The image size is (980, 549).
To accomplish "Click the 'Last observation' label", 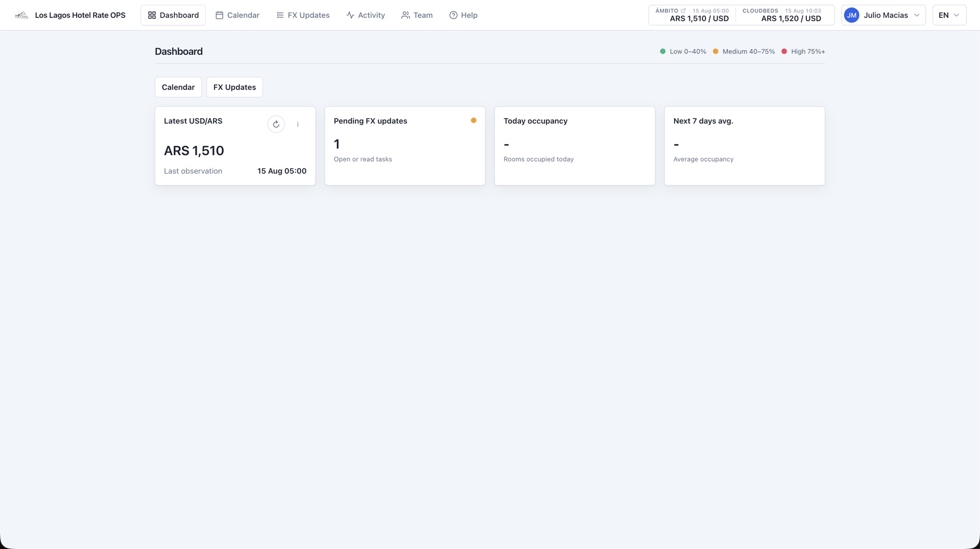I will 193,171.
